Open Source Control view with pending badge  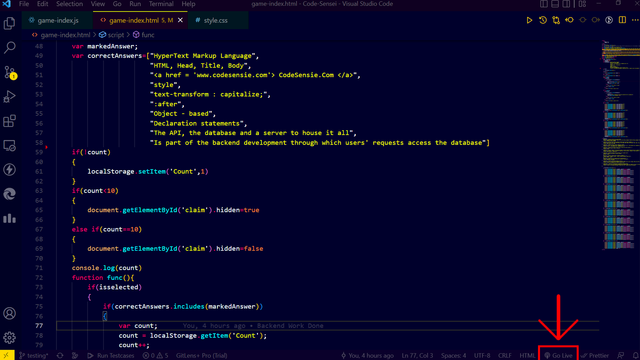tap(9, 72)
